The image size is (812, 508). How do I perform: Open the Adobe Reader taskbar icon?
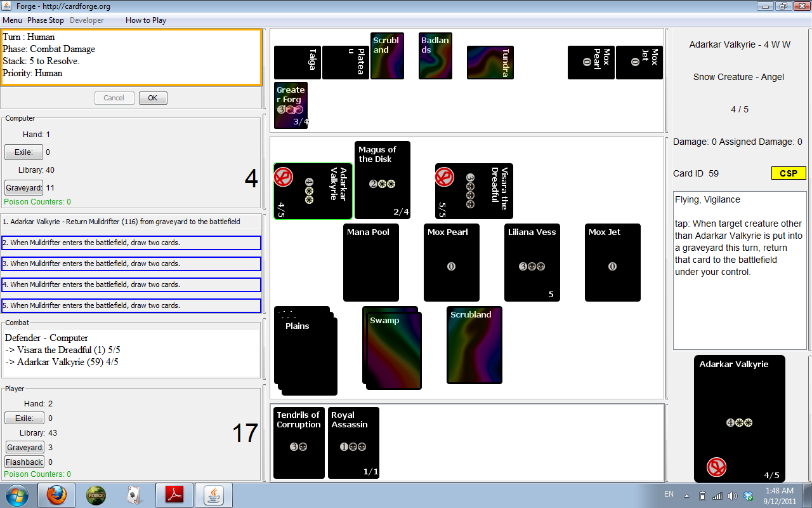pyautogui.click(x=174, y=495)
